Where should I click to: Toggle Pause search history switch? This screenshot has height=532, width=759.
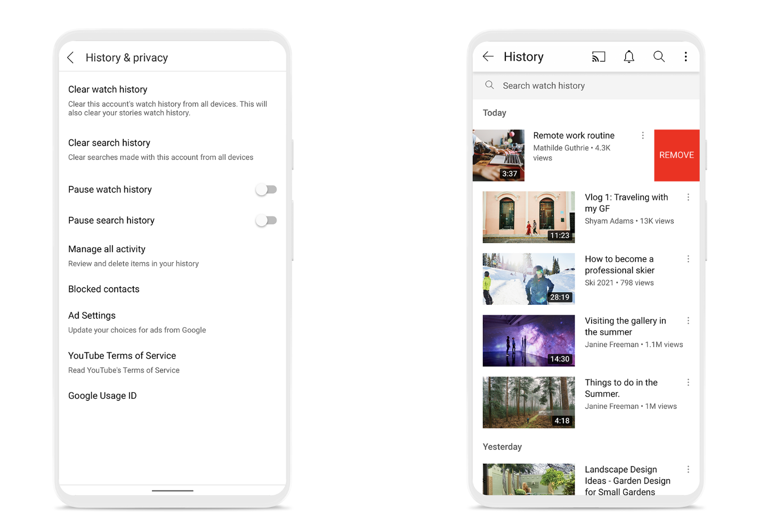point(266,221)
